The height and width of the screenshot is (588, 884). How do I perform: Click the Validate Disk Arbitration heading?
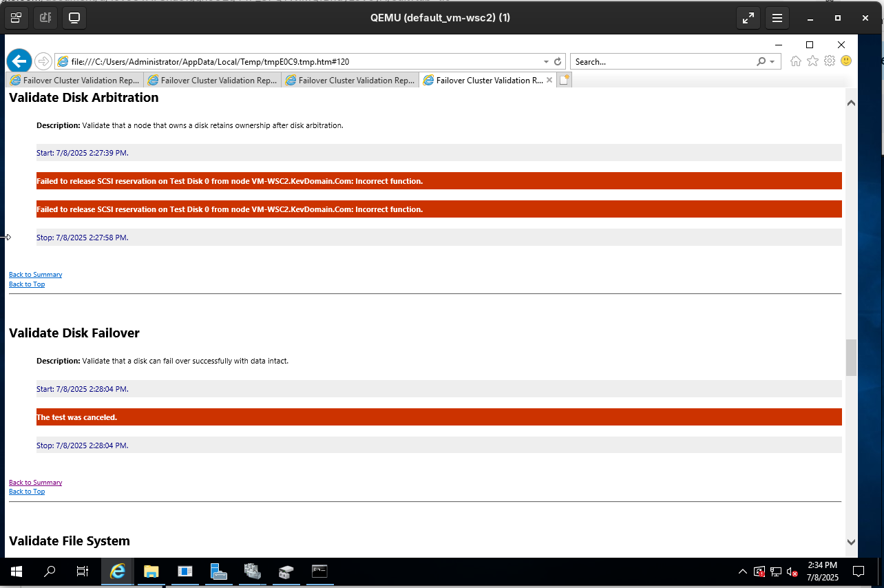[x=84, y=98]
